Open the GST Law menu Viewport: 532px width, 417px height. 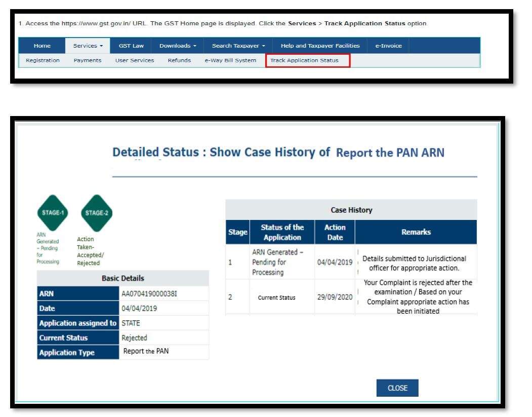pyautogui.click(x=131, y=46)
